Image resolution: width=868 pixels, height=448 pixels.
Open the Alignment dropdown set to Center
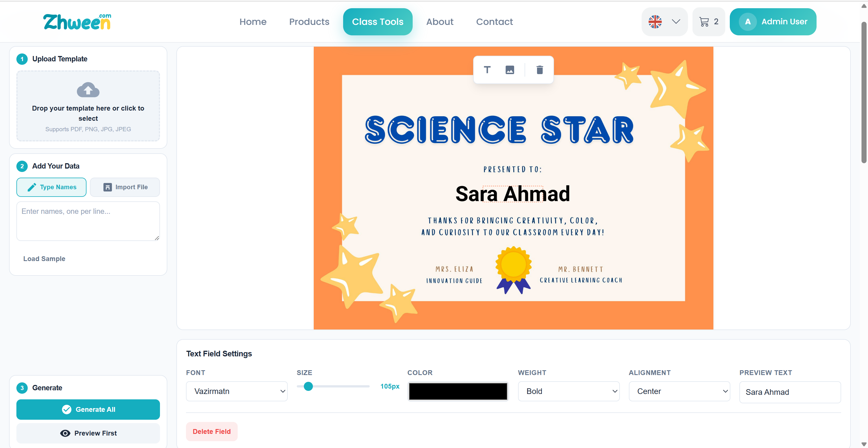(x=679, y=391)
